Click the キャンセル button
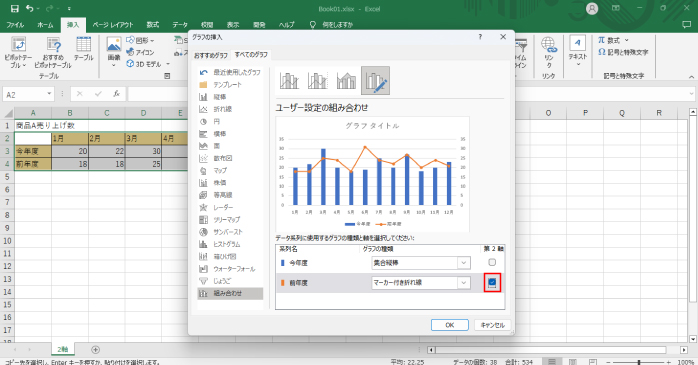Viewport: 698px width, 365px height. 492,325
